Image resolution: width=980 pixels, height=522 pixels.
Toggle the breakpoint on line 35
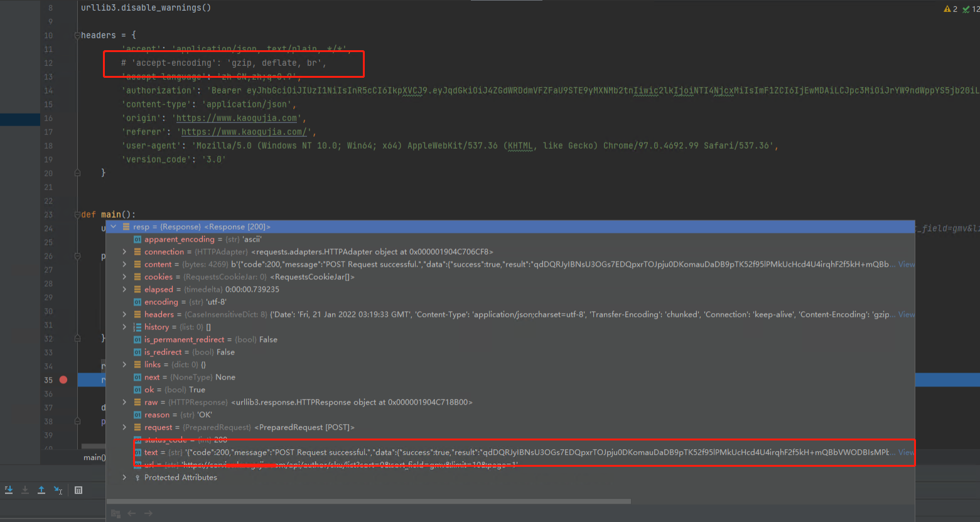coord(63,380)
